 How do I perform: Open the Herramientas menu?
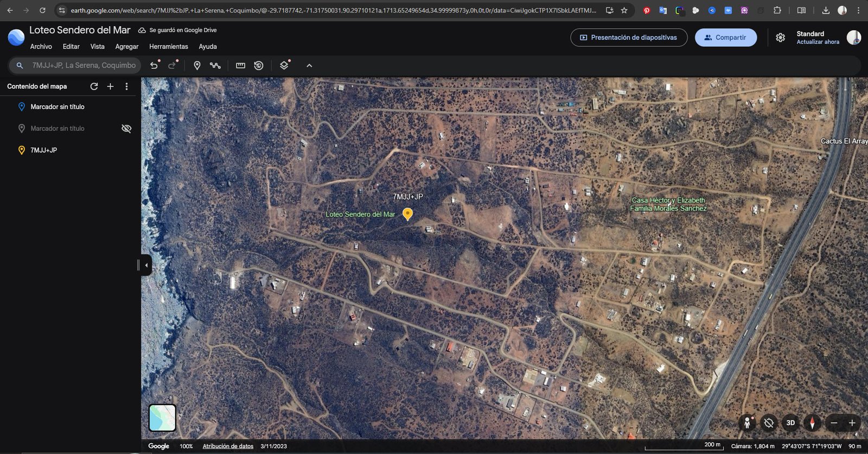pos(169,47)
